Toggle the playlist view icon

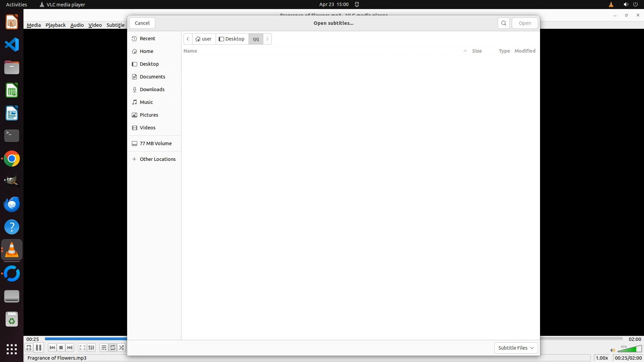(104, 348)
